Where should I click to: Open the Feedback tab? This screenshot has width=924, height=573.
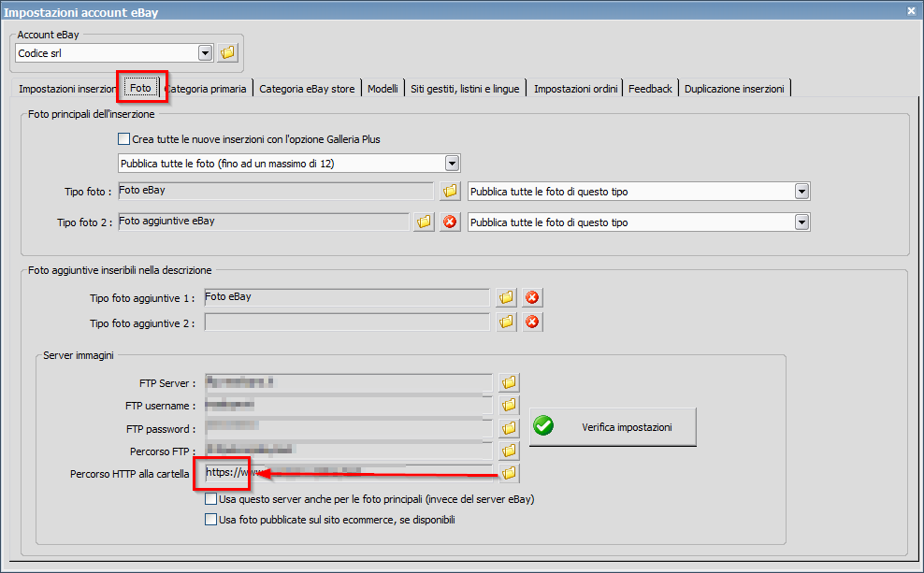(650, 89)
